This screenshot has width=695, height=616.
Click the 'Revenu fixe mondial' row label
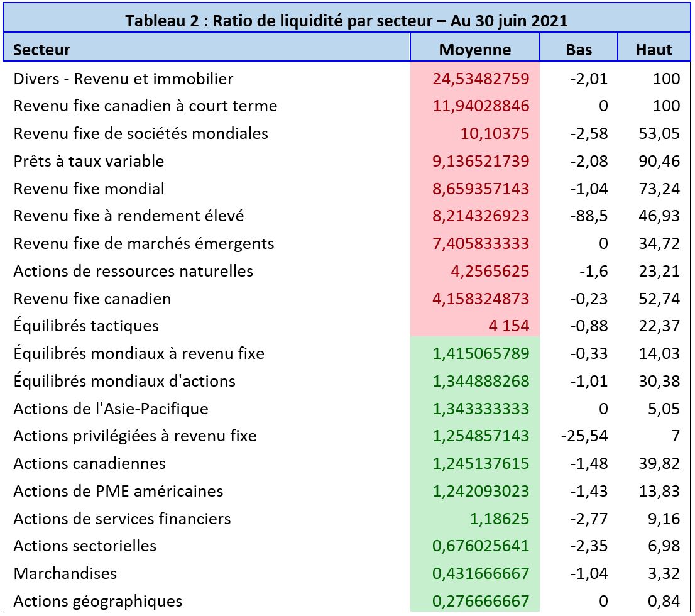(89, 189)
